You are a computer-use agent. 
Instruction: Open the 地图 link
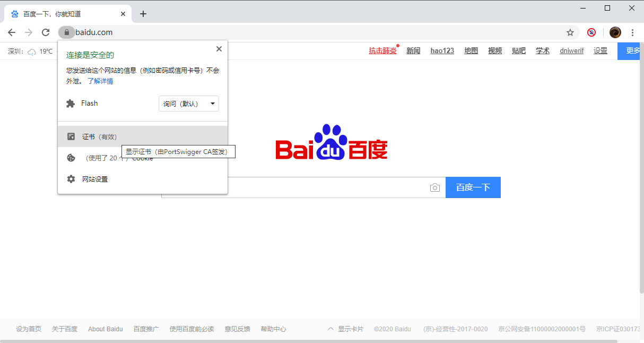pos(471,51)
